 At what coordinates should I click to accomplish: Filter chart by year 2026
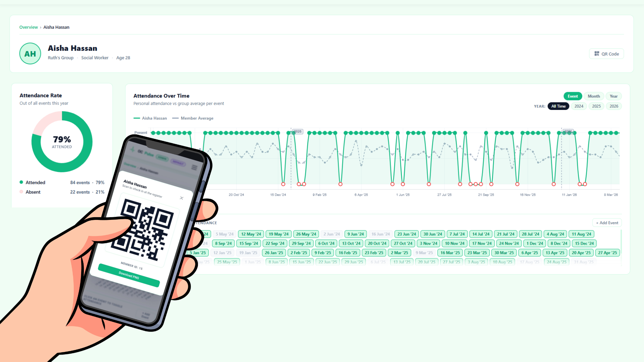[614, 106]
